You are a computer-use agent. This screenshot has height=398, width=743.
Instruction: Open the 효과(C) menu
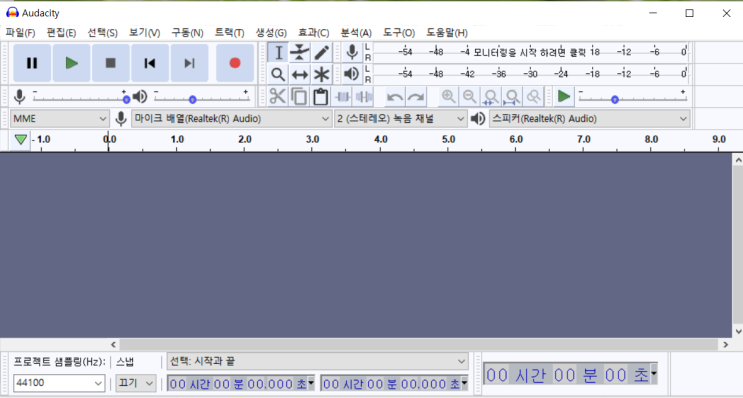click(x=313, y=33)
